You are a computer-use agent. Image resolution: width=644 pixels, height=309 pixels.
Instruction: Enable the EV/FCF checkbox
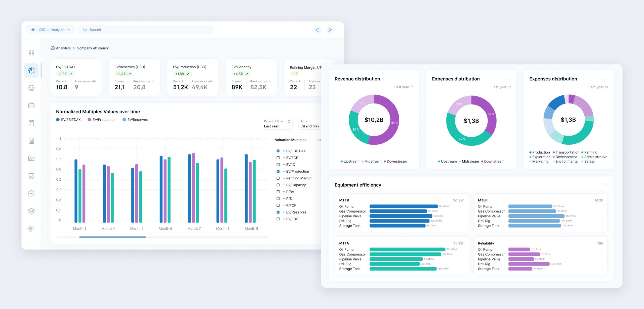[x=278, y=158]
